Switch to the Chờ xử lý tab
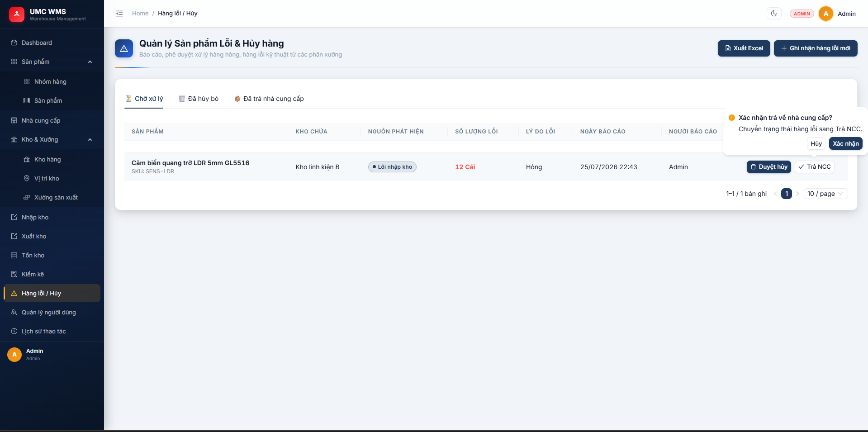The height and width of the screenshot is (432, 868). 144,99
